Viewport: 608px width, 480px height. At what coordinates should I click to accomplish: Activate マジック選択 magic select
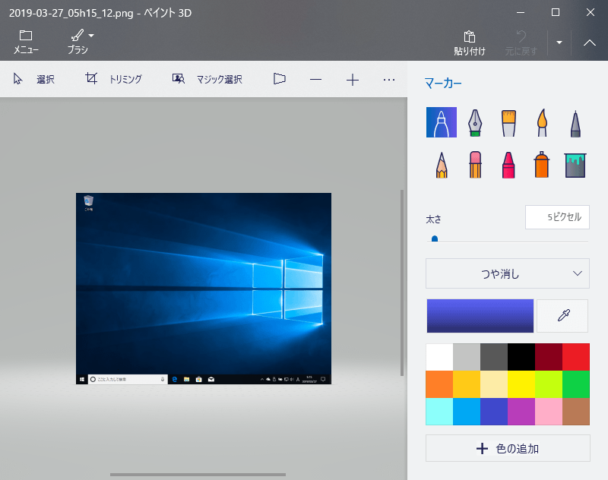(x=207, y=79)
